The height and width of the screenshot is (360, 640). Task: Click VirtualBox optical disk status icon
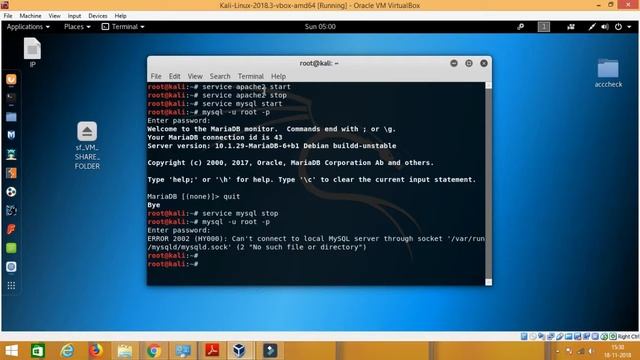tap(533, 336)
